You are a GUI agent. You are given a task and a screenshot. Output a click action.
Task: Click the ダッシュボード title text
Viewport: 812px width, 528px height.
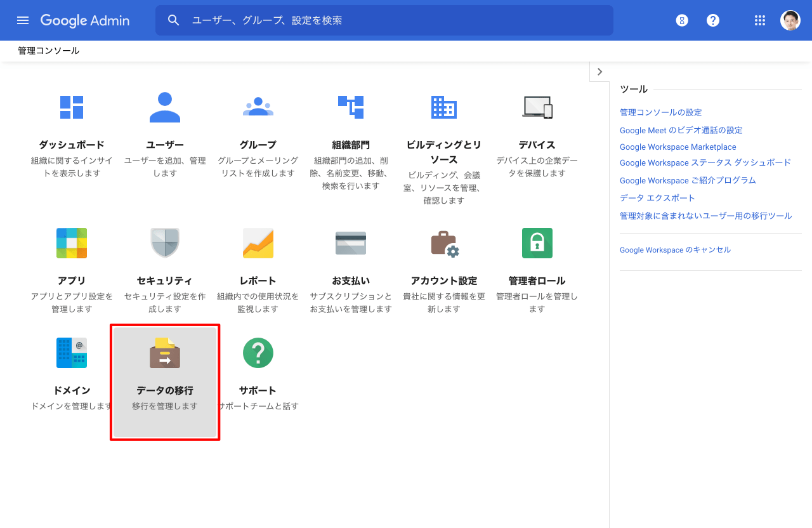coord(72,145)
